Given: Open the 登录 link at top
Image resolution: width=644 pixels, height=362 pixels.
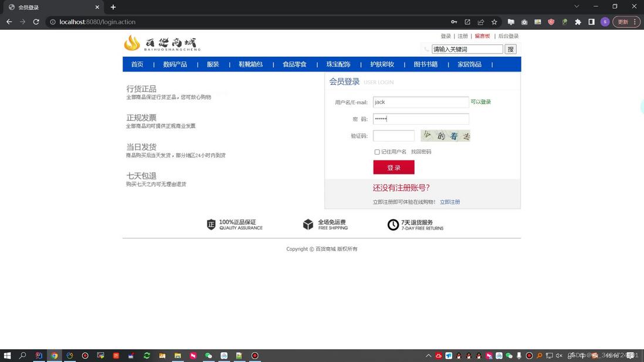Looking at the screenshot, I should 446,36.
